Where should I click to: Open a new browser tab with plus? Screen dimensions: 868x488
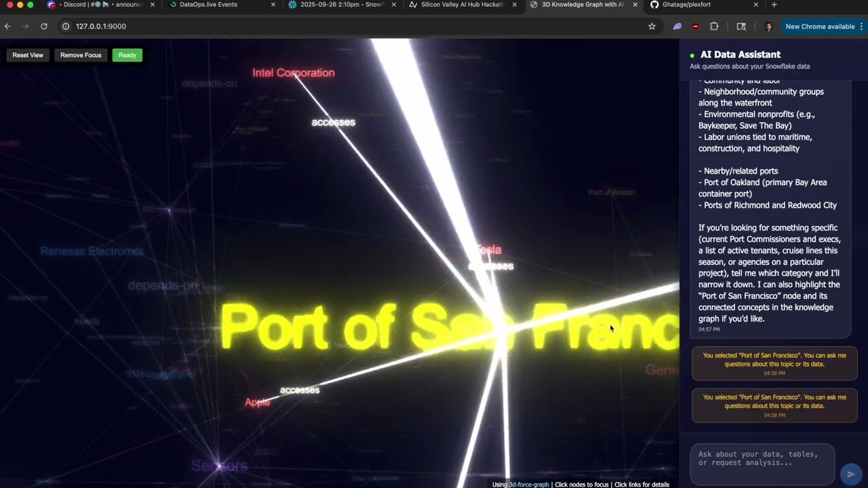click(774, 5)
